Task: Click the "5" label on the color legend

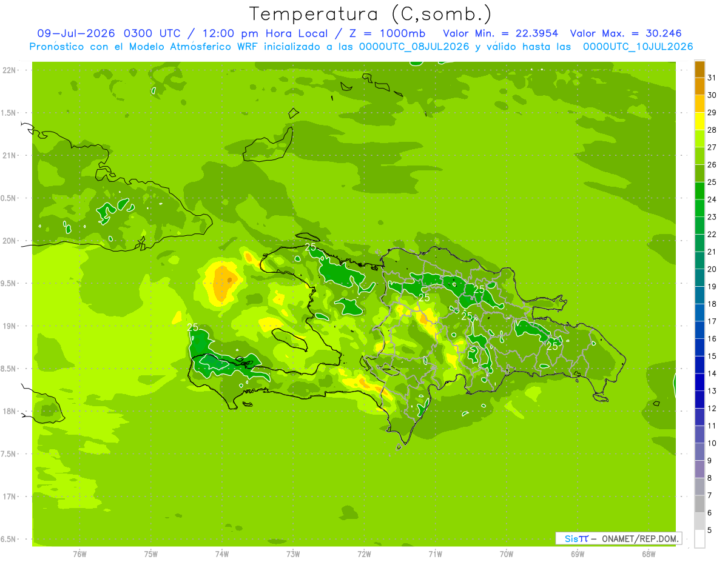Action: click(x=710, y=530)
